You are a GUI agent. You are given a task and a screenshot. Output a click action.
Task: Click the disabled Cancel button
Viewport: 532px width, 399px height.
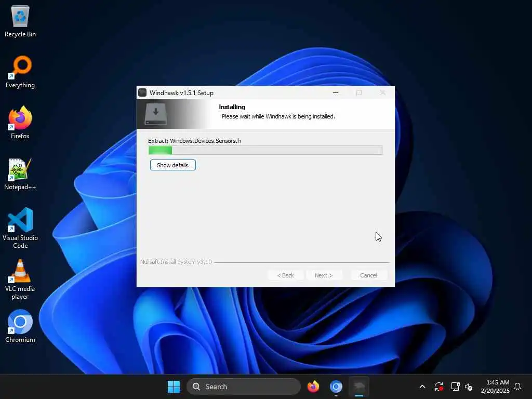click(x=368, y=275)
